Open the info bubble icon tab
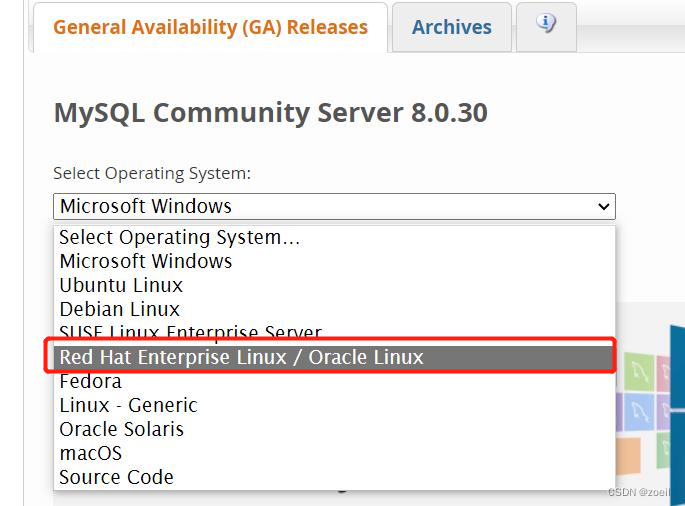 pos(546,26)
